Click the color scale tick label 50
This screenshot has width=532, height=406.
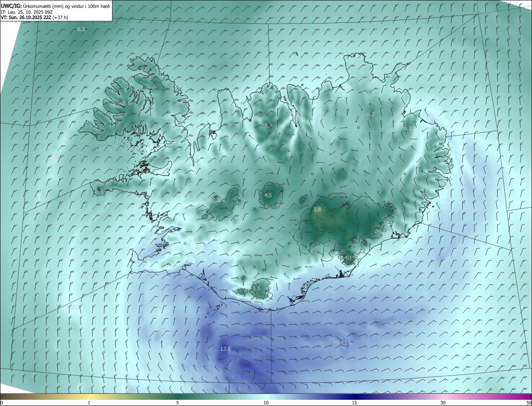(x=529, y=403)
